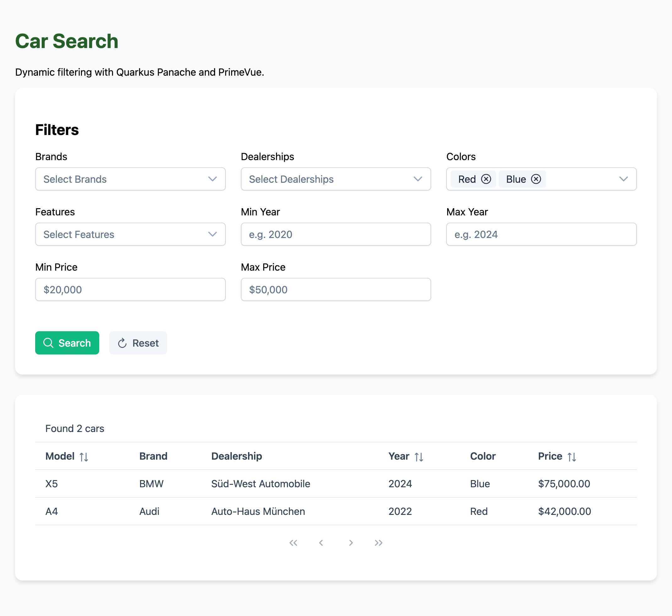
Task: Sort table by Model column icon
Action: coord(84,457)
